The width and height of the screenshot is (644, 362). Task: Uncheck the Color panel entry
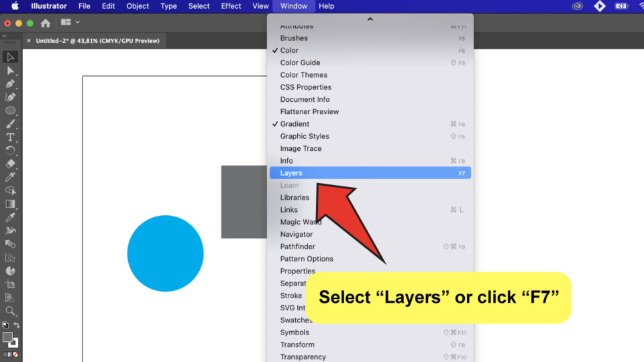click(370, 50)
